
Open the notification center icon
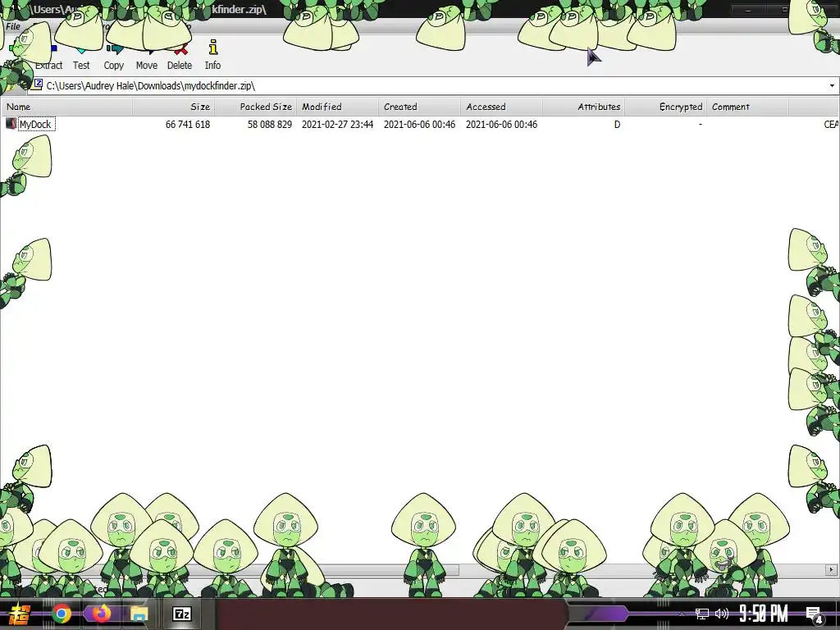pyautogui.click(x=815, y=614)
